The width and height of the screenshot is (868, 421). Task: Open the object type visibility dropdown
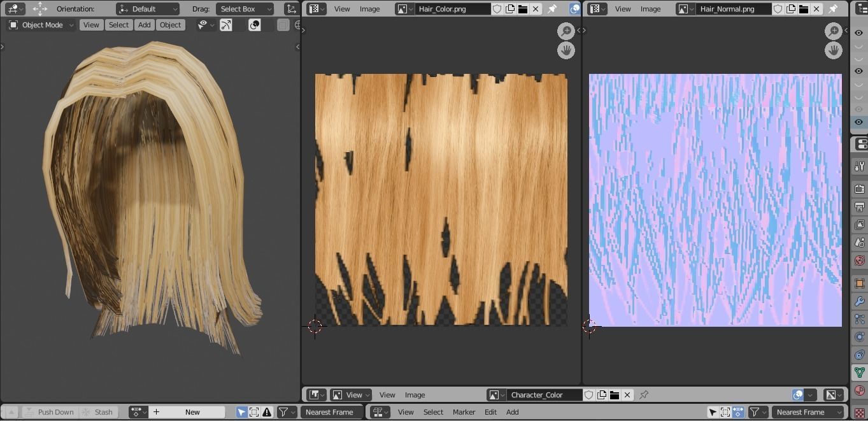click(206, 25)
